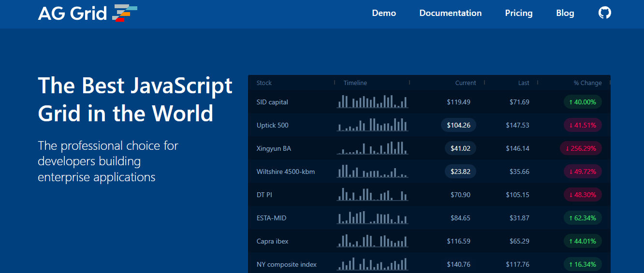Go to Documentation page
644x273 pixels.
tap(451, 13)
